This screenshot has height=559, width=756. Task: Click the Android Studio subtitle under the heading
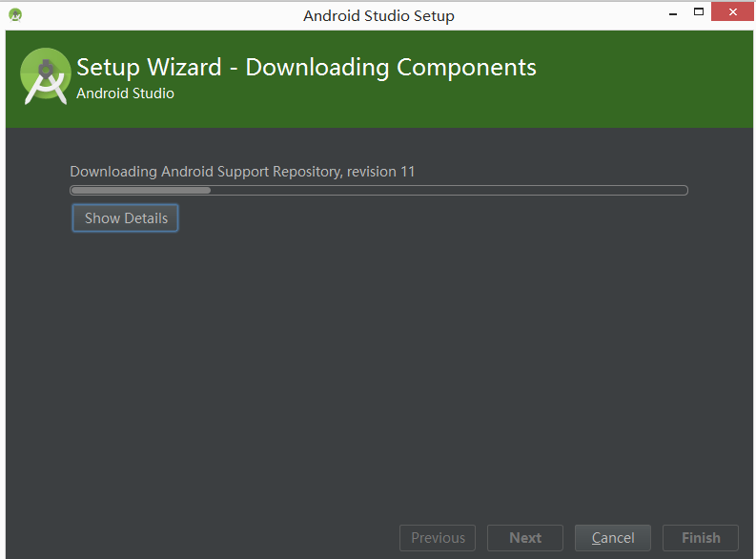(125, 93)
